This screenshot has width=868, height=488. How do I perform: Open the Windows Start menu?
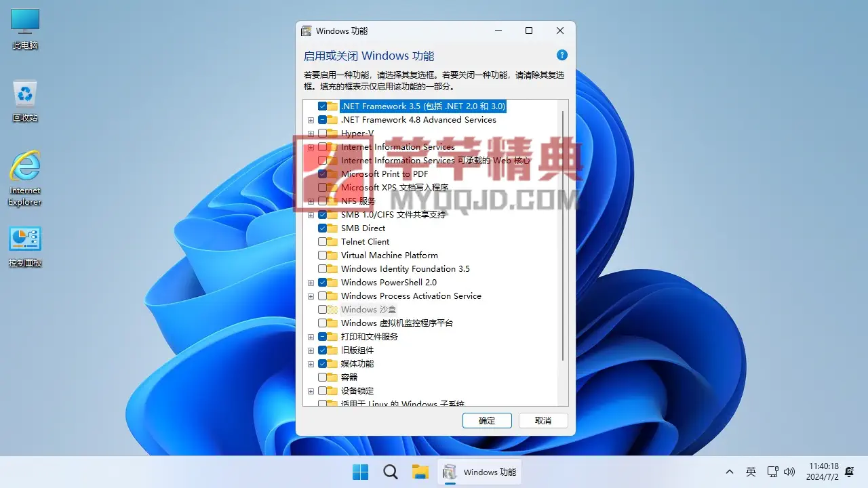[x=361, y=472]
